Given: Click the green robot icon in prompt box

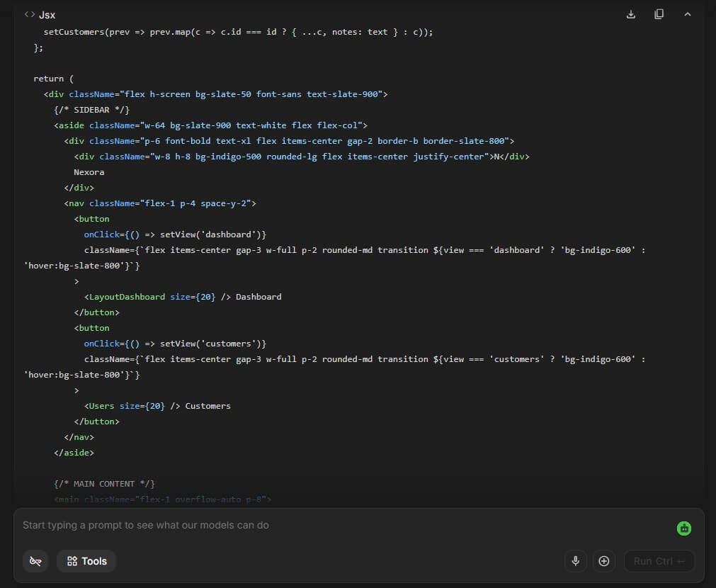Looking at the screenshot, I should 683,528.
